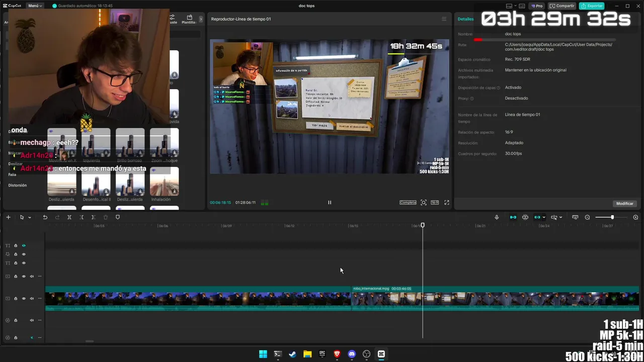Add a new track with plus icon

(x=8, y=217)
